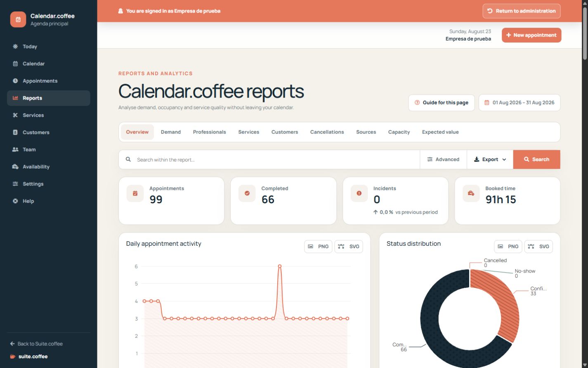
Task: Click the 'No-show' chart label
Action: tap(525, 271)
